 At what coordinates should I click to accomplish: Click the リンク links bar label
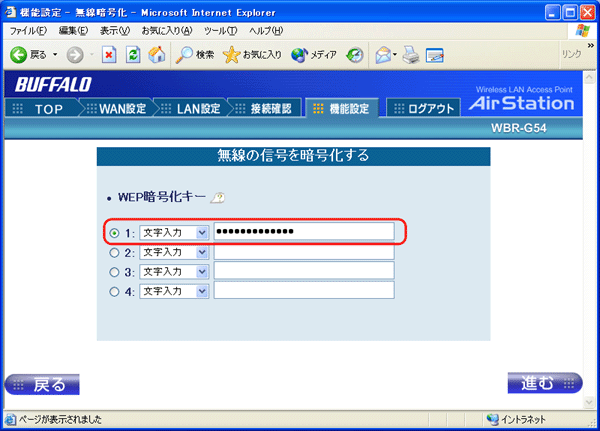pos(571,54)
